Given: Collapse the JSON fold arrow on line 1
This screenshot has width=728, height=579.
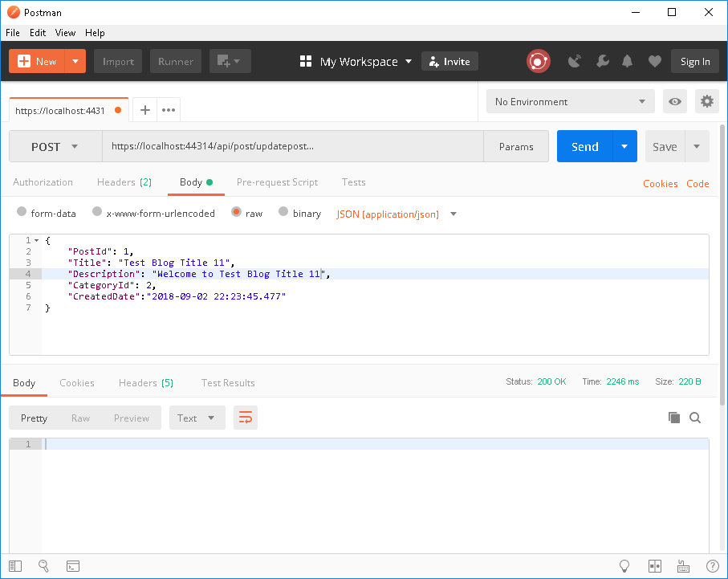Looking at the screenshot, I should coord(36,240).
